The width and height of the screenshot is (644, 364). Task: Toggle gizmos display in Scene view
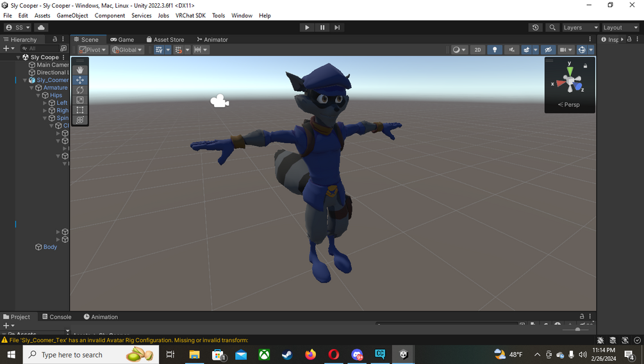pyautogui.click(x=582, y=50)
